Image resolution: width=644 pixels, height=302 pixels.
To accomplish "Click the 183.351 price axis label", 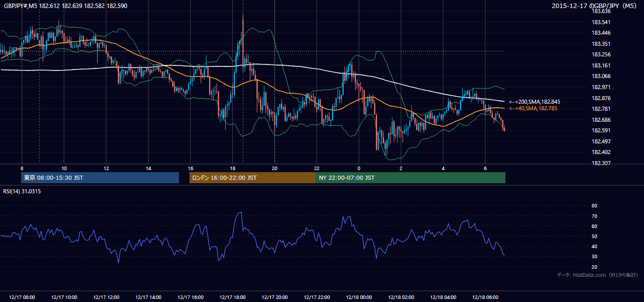I will click(601, 44).
